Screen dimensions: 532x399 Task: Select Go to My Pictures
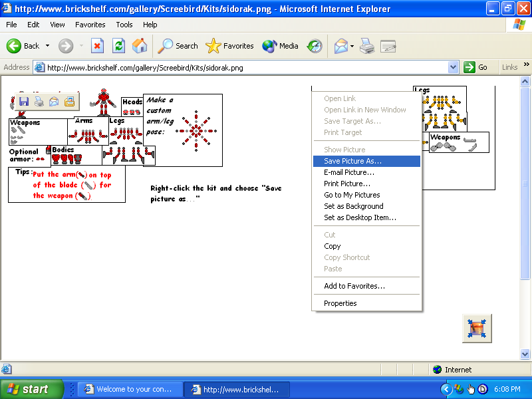[x=366, y=195]
